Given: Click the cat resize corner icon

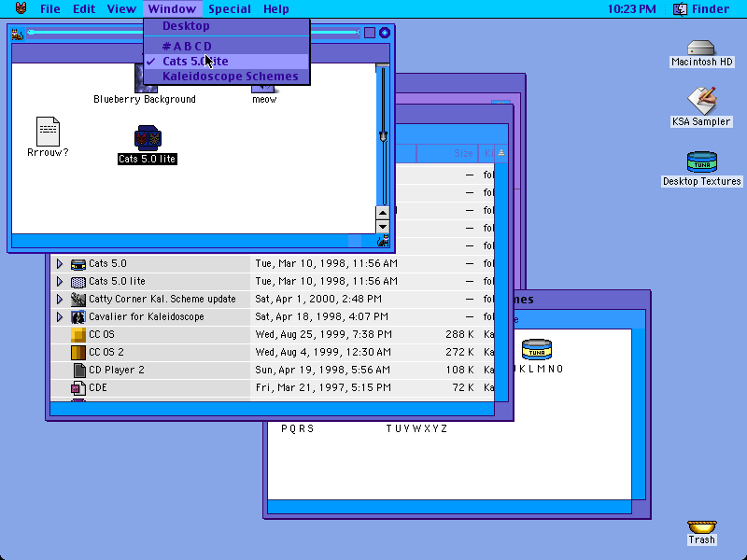Looking at the screenshot, I should 383,241.
